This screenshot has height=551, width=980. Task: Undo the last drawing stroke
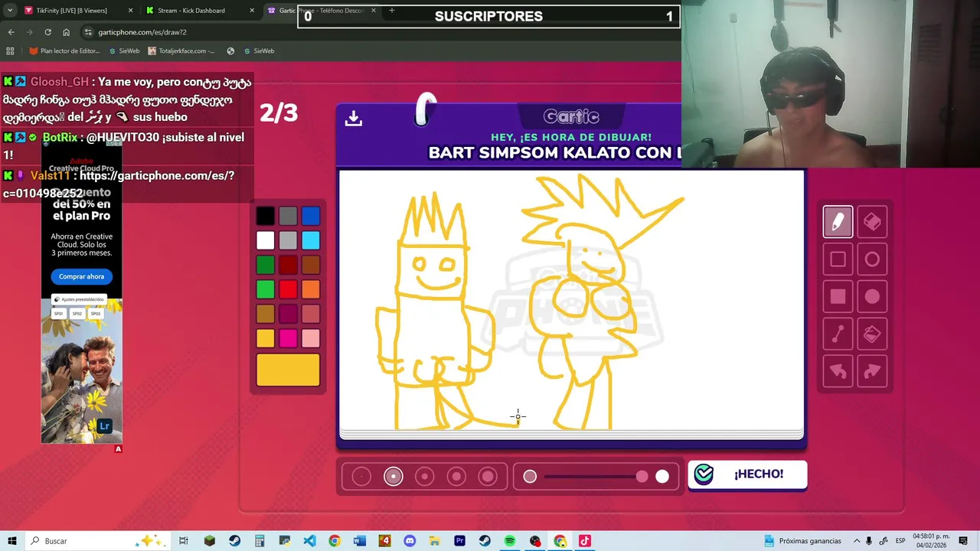838,372
